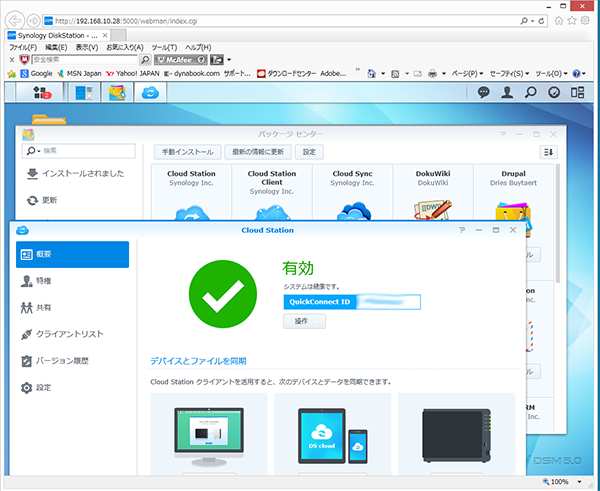Open the 特権 section in Cloud Station
Screen dimensions: 600x491
(72, 281)
